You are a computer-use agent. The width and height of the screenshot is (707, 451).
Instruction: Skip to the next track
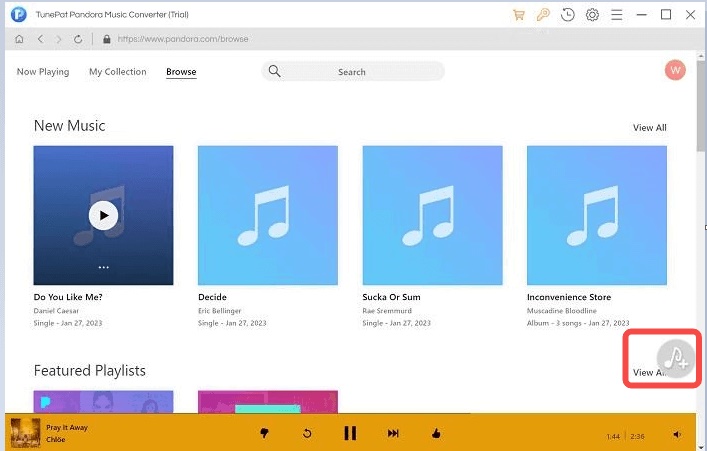coord(393,433)
